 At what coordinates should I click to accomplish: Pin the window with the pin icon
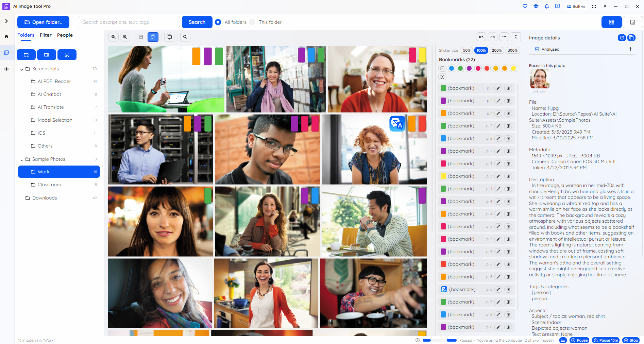point(605,6)
